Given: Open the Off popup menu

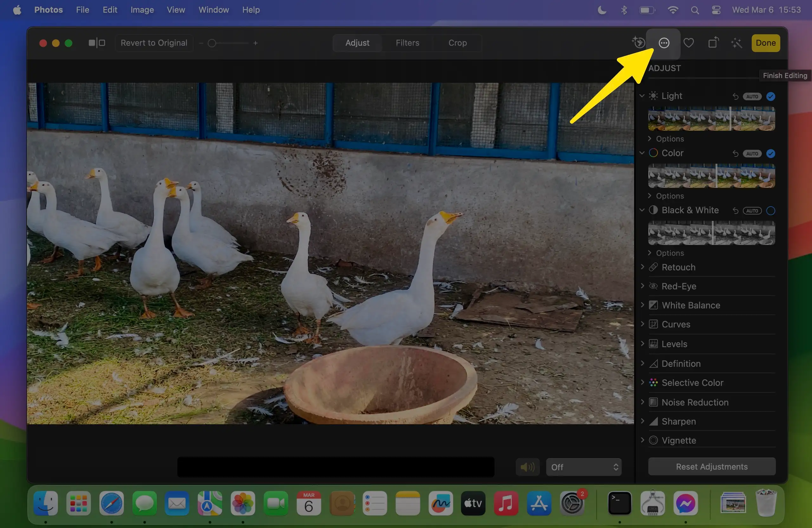Looking at the screenshot, I should pyautogui.click(x=584, y=466).
